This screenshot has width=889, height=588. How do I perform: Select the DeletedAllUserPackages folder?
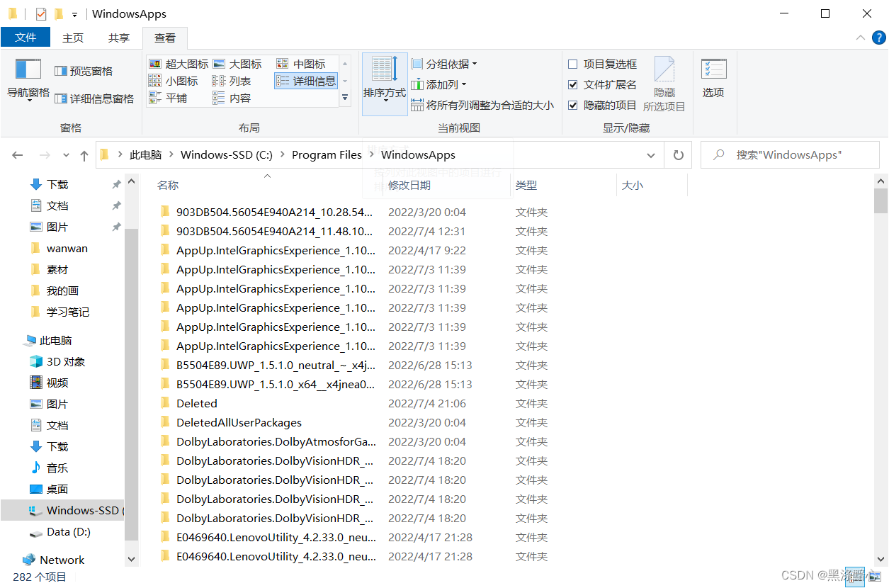pos(239,422)
